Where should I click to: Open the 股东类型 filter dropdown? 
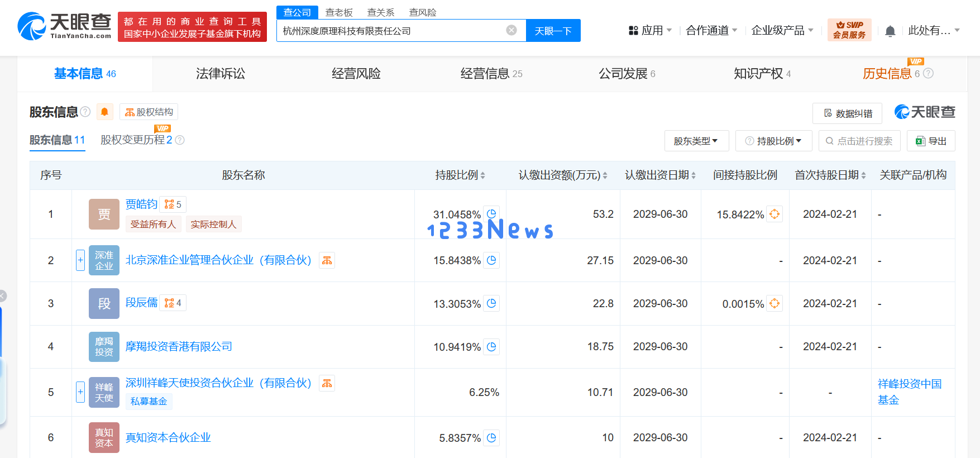click(696, 141)
